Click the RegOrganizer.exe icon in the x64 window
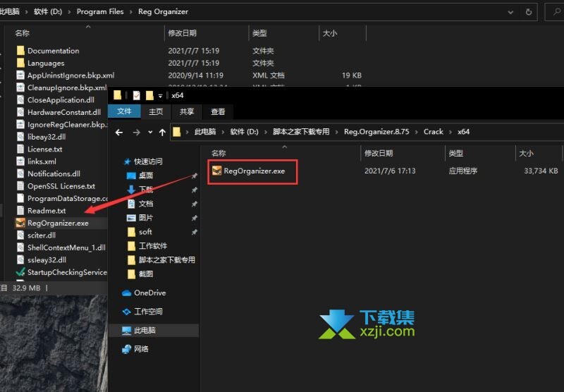The image size is (564, 392). tap(217, 171)
